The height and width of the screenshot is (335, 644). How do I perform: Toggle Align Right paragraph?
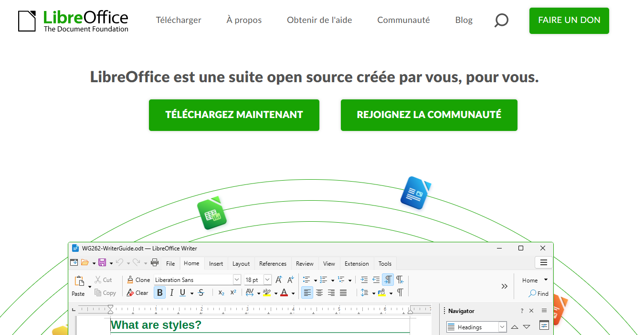(x=331, y=292)
